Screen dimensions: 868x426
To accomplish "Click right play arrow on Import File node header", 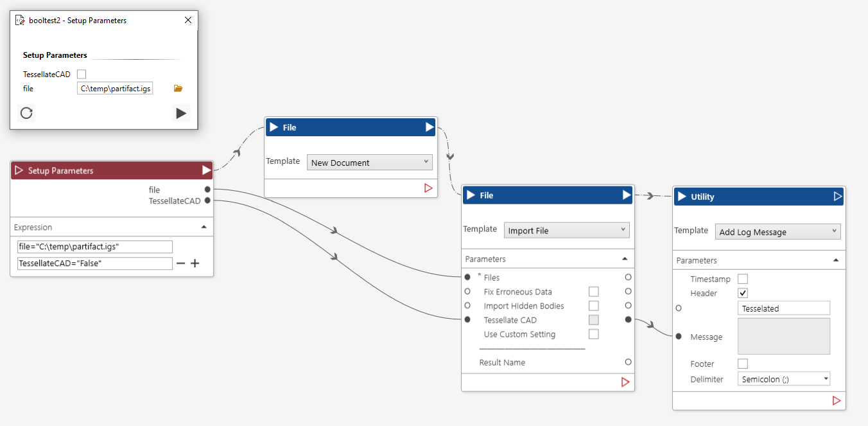I will tap(627, 195).
